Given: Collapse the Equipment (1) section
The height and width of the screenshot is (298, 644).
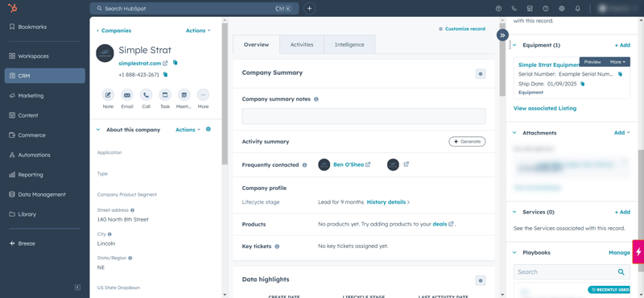Looking at the screenshot, I should pos(514,45).
